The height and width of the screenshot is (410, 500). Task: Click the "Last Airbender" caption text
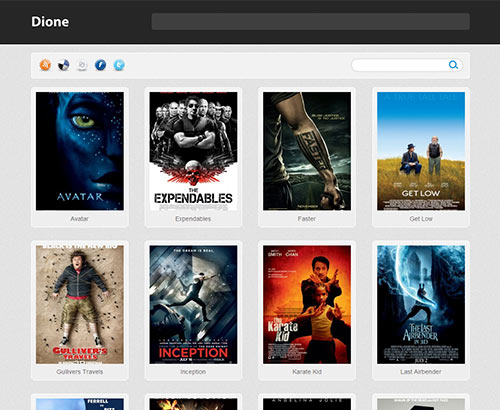[421, 372]
